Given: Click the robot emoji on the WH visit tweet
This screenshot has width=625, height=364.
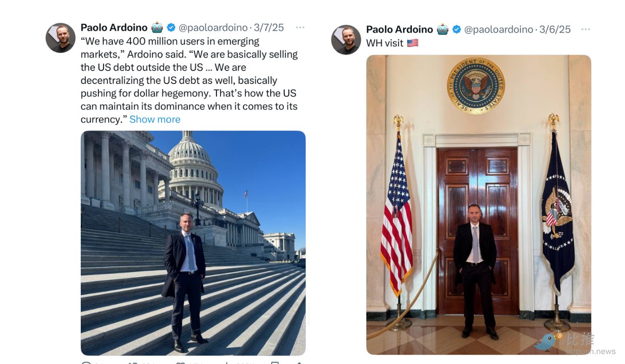Looking at the screenshot, I should (x=443, y=29).
